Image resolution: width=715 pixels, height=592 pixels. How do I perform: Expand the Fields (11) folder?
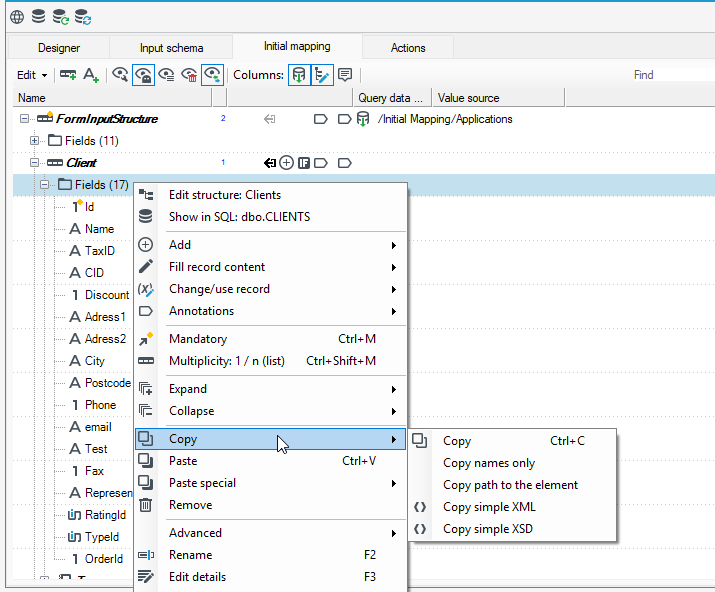tap(34, 140)
